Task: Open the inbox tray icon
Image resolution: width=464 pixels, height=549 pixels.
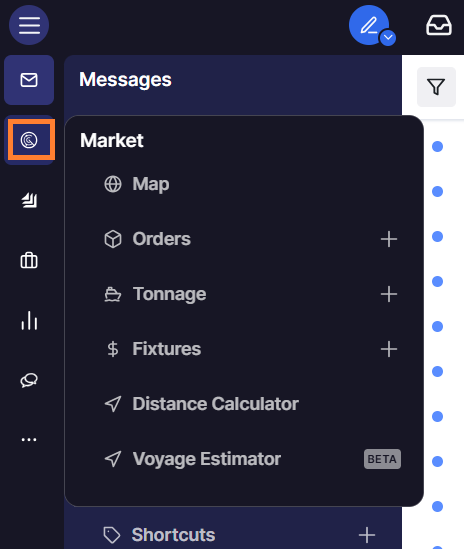Action: (439, 25)
